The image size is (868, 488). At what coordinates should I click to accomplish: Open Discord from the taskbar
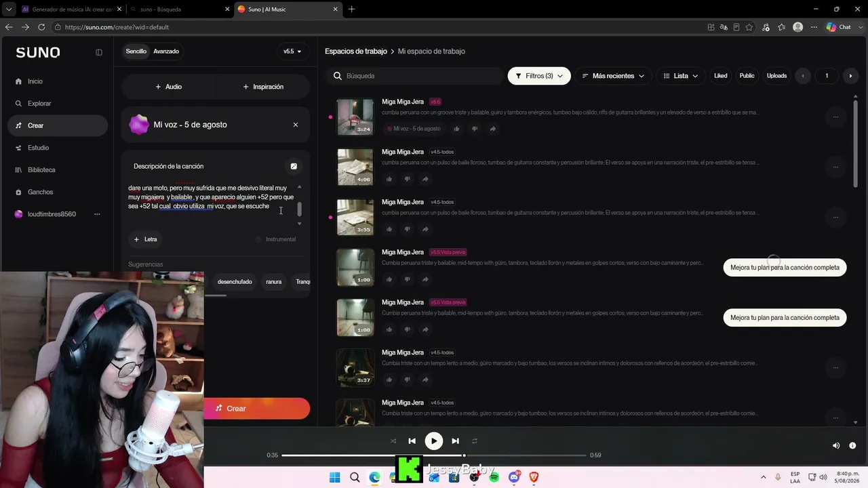point(514,477)
